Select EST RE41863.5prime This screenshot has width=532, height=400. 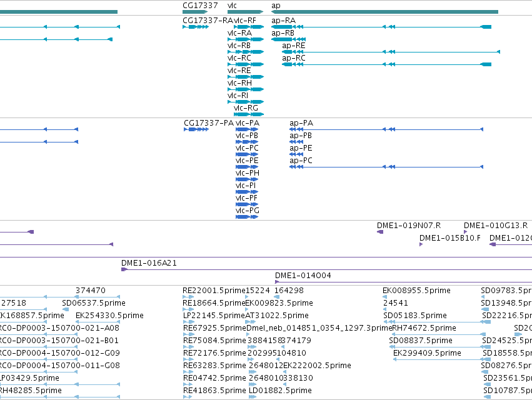(214, 391)
